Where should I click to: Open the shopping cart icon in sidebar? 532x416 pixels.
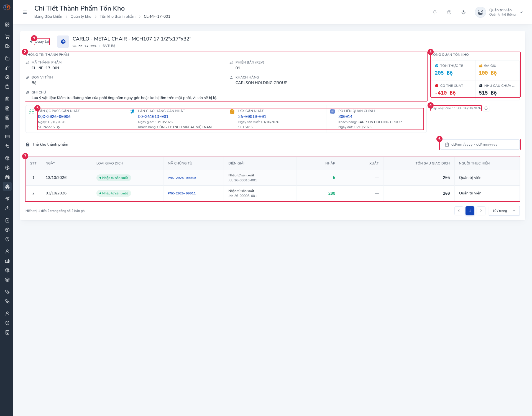(7, 37)
